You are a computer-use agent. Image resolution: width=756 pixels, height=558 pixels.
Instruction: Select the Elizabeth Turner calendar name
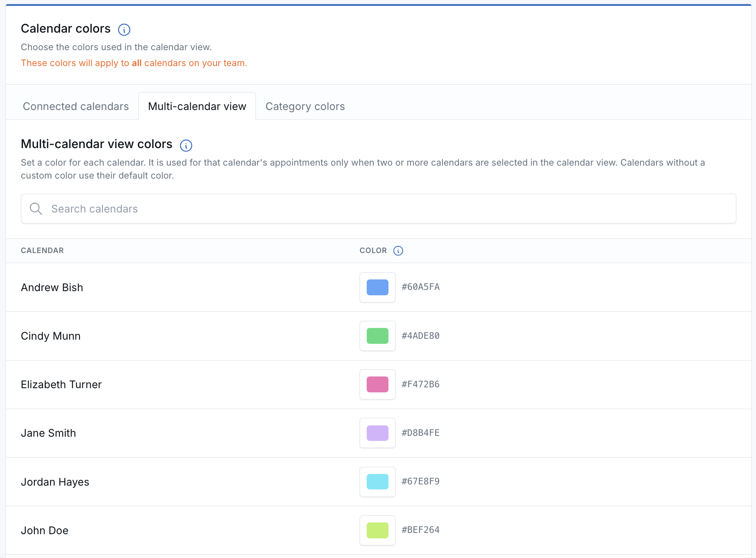point(61,384)
